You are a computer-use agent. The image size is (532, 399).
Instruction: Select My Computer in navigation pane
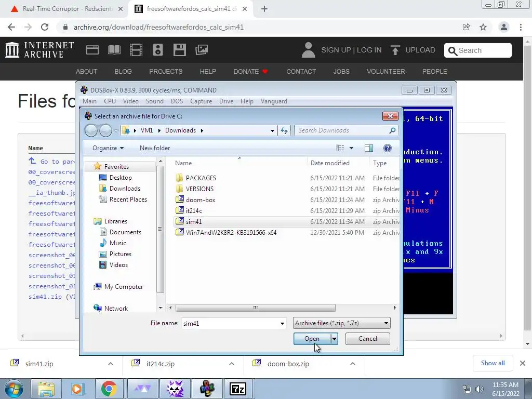coord(124,287)
